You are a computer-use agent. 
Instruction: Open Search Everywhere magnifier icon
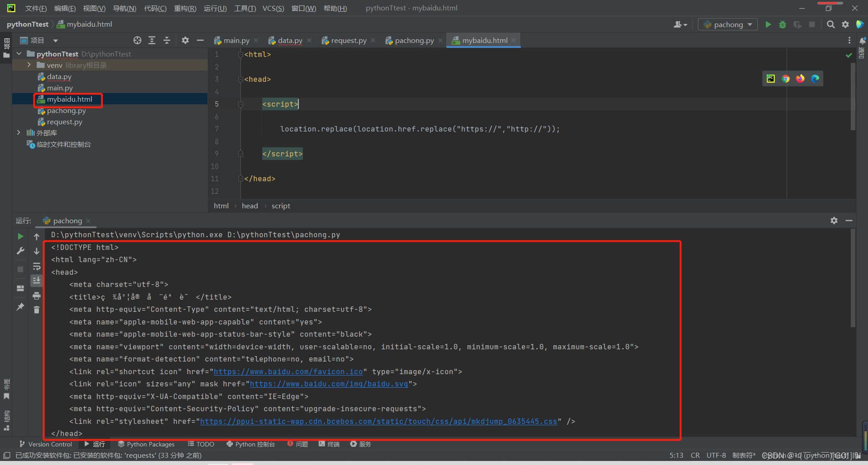click(x=830, y=24)
